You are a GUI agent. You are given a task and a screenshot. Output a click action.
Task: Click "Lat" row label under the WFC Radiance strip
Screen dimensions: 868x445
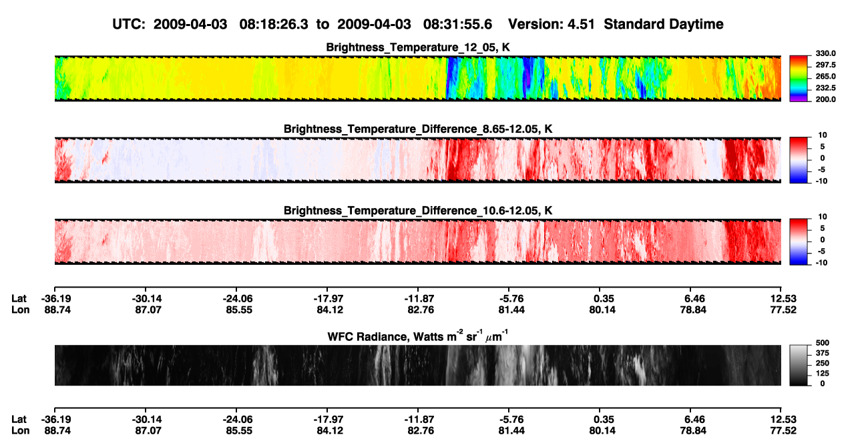(19, 419)
